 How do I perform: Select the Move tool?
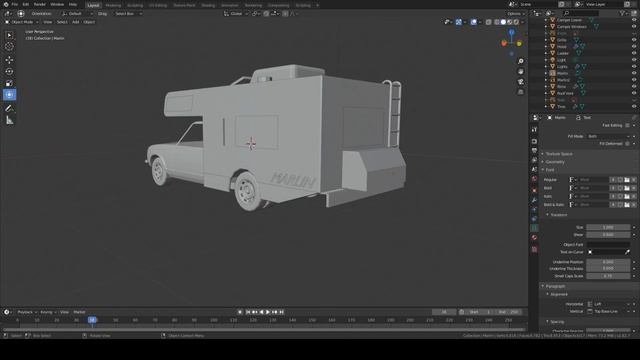coord(9,60)
